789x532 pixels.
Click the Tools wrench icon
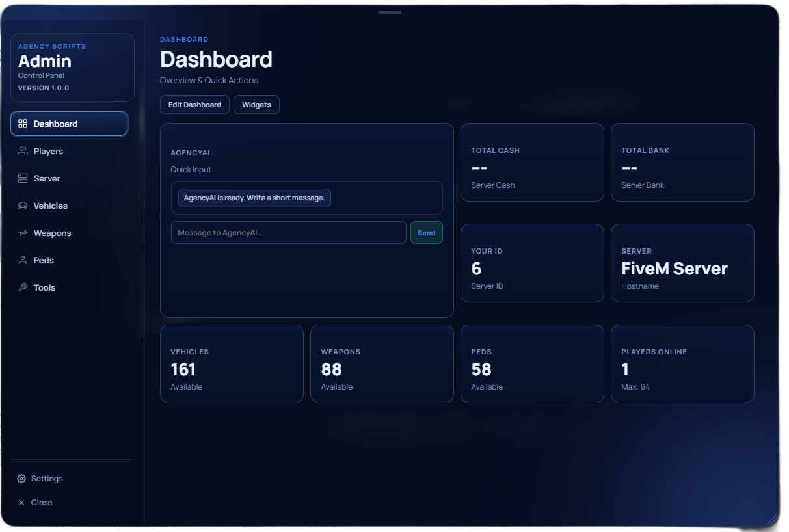click(23, 287)
